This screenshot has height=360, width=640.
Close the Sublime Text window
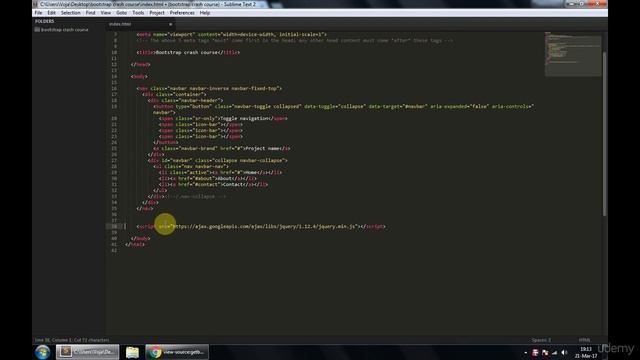pyautogui.click(x=598, y=4)
